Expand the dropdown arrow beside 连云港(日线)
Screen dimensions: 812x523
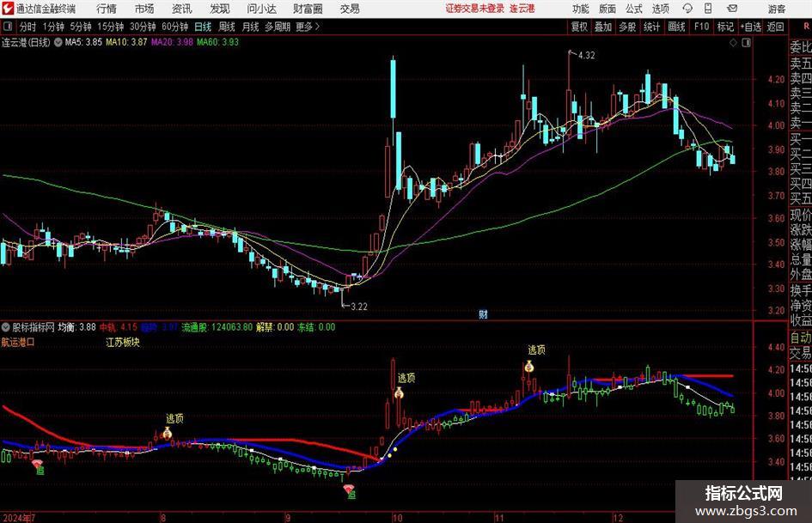click(58, 42)
